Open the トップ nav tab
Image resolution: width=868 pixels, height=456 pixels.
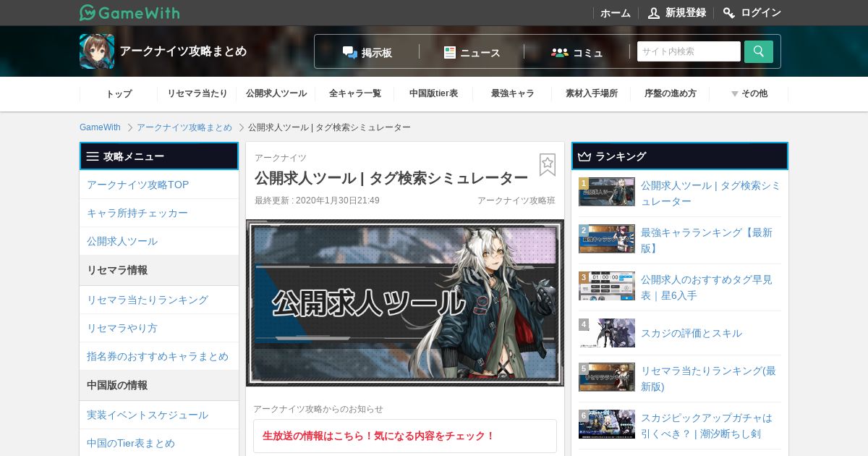pos(119,93)
